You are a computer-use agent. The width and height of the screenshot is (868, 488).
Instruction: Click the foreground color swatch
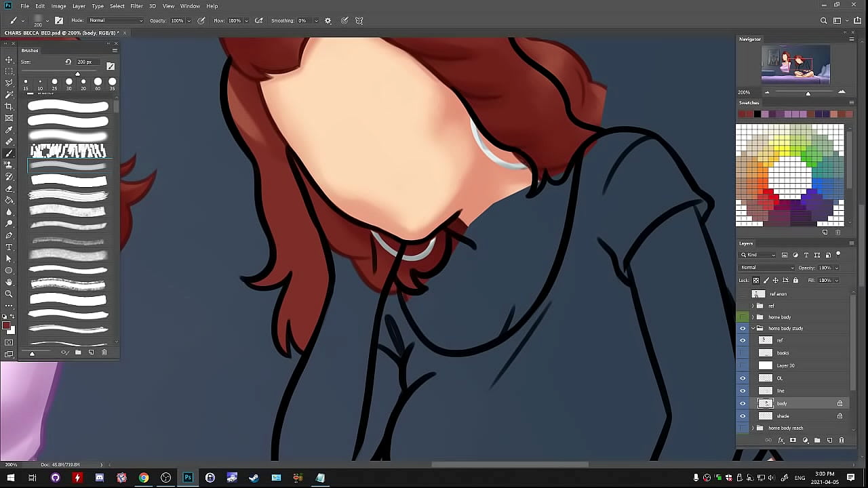click(6, 326)
